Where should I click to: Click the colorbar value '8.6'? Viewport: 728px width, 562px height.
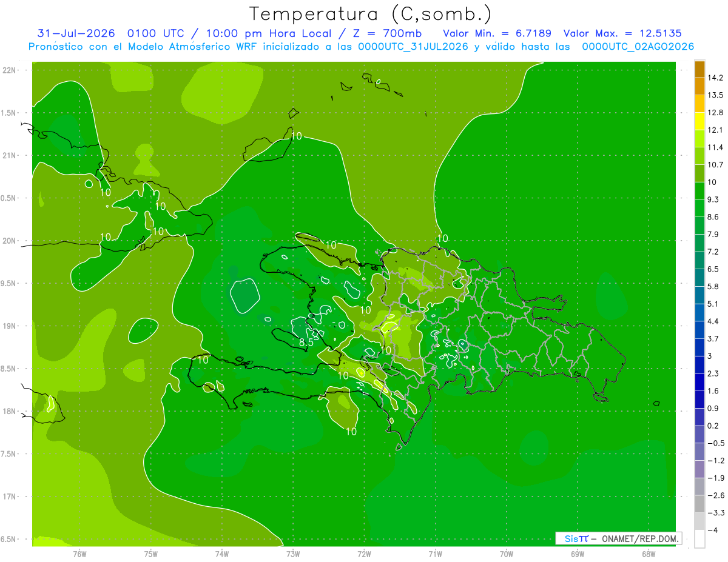coord(713,216)
